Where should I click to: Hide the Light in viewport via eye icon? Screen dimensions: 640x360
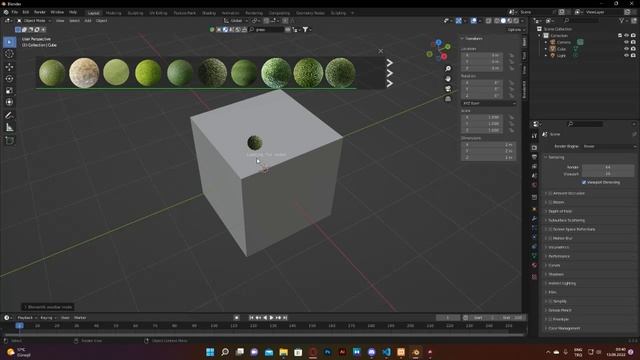[627, 55]
